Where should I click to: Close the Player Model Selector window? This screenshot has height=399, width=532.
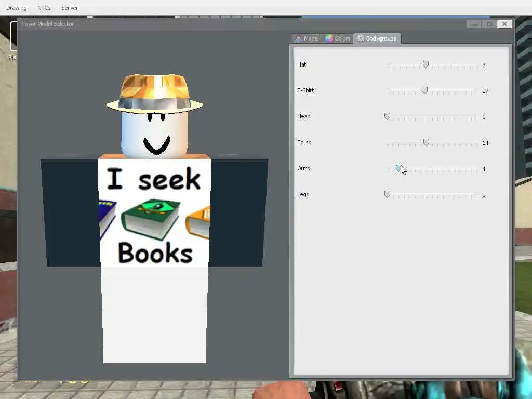504,24
